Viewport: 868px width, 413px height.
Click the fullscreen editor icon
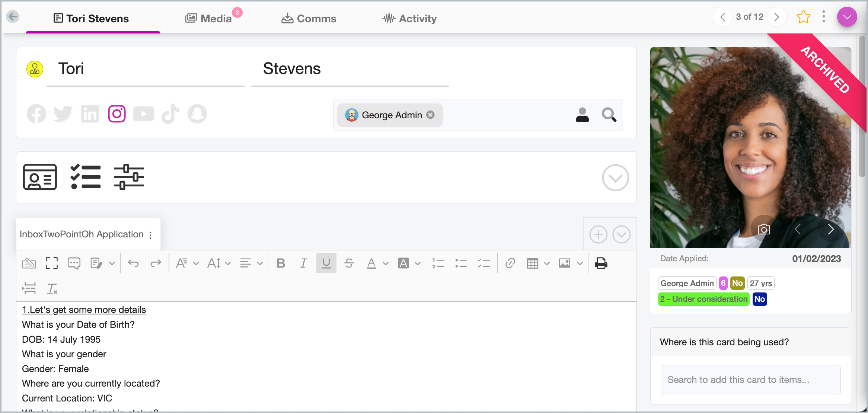click(52, 263)
